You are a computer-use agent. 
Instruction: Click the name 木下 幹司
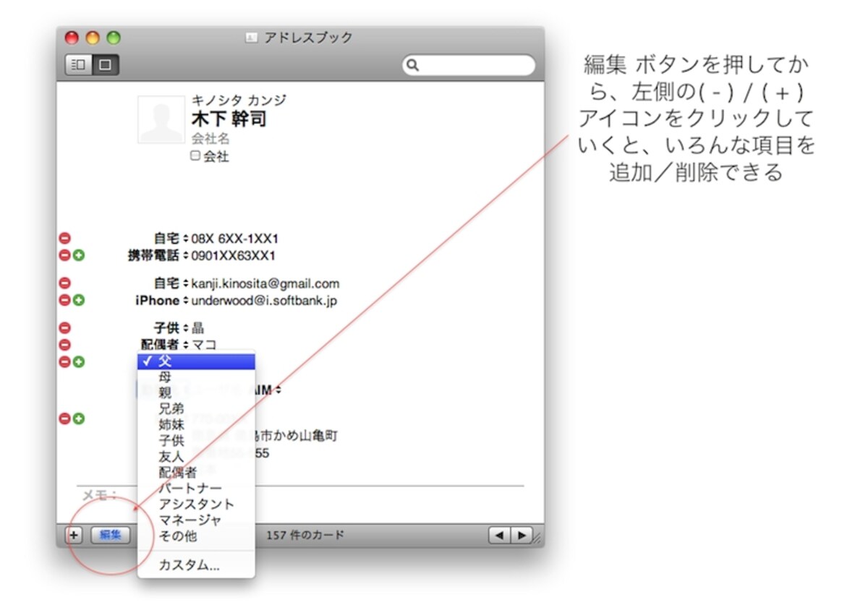click(x=229, y=119)
